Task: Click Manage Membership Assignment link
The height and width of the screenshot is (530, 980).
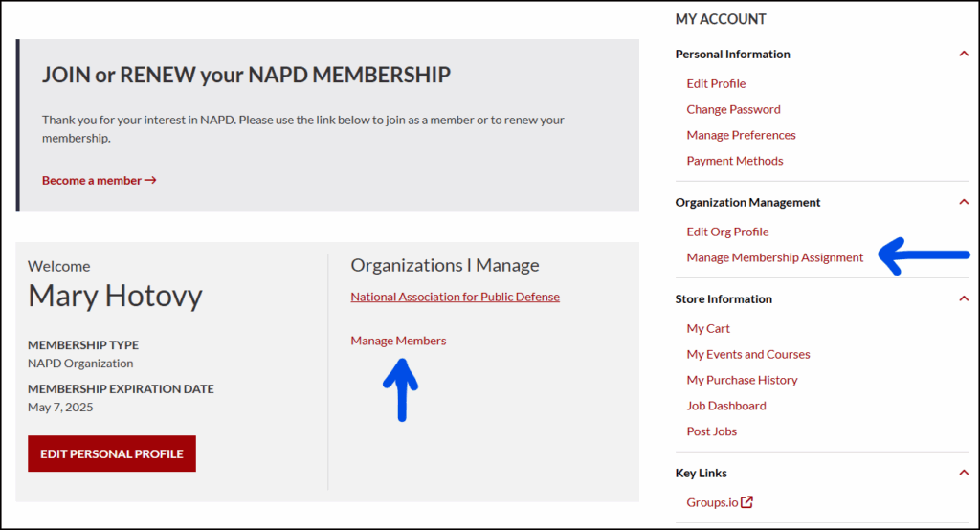Action: 774,257
